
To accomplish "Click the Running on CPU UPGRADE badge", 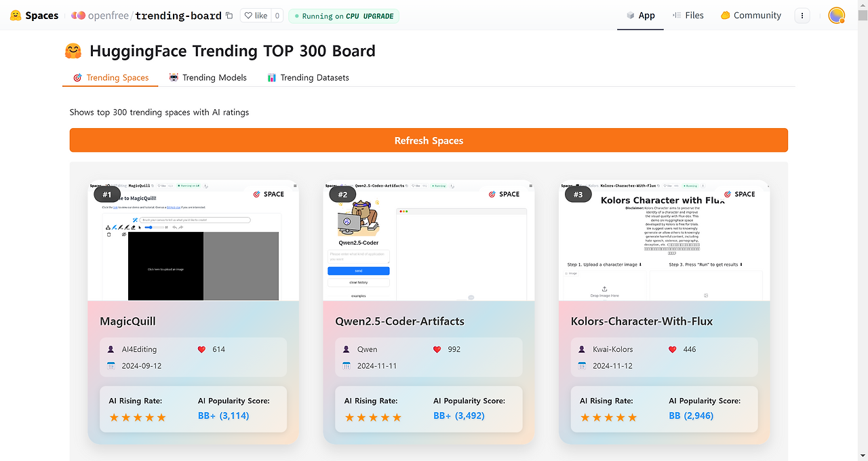I will pyautogui.click(x=344, y=16).
